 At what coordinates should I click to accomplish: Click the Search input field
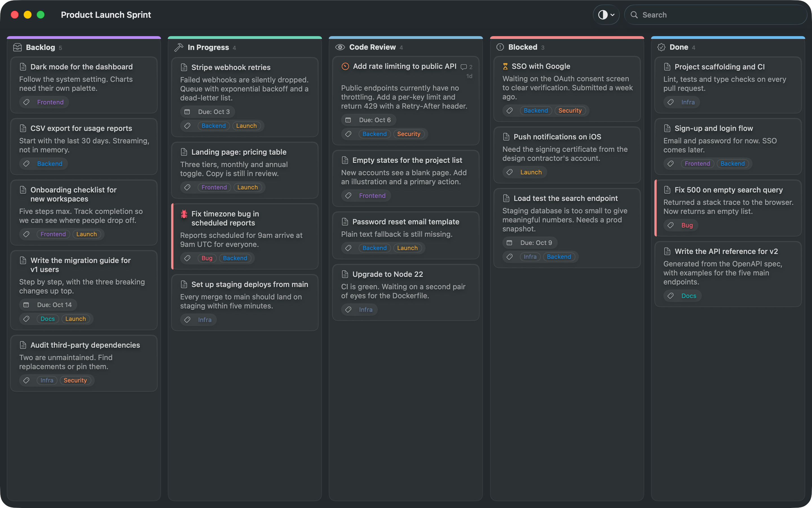(715, 15)
